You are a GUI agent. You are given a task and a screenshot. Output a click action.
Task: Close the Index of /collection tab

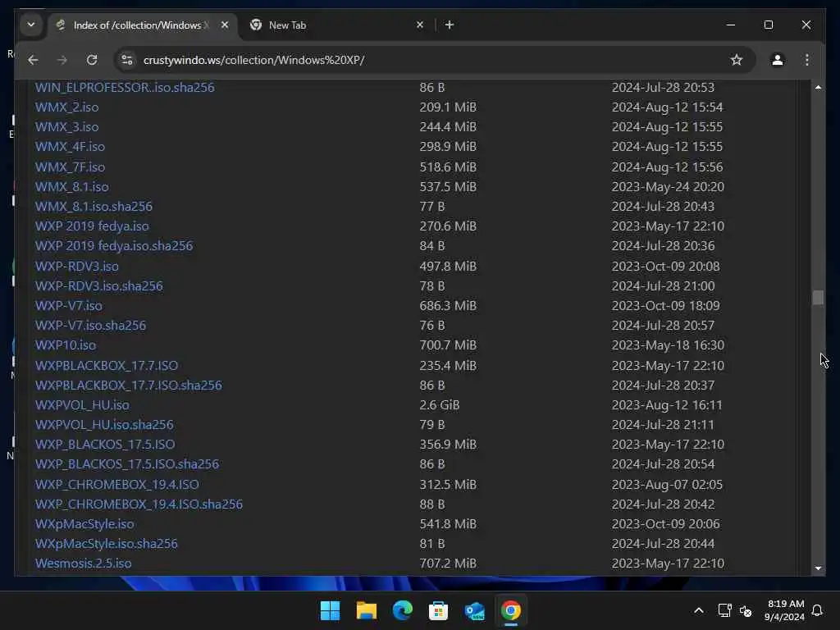225,25
